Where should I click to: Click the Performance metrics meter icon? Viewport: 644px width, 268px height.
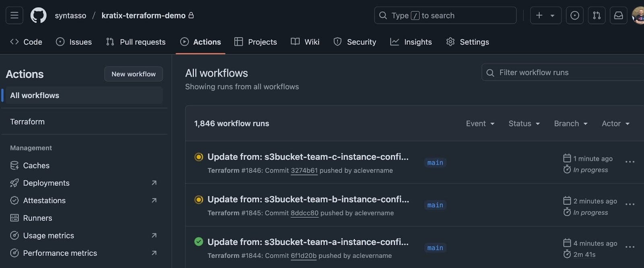[x=14, y=253]
